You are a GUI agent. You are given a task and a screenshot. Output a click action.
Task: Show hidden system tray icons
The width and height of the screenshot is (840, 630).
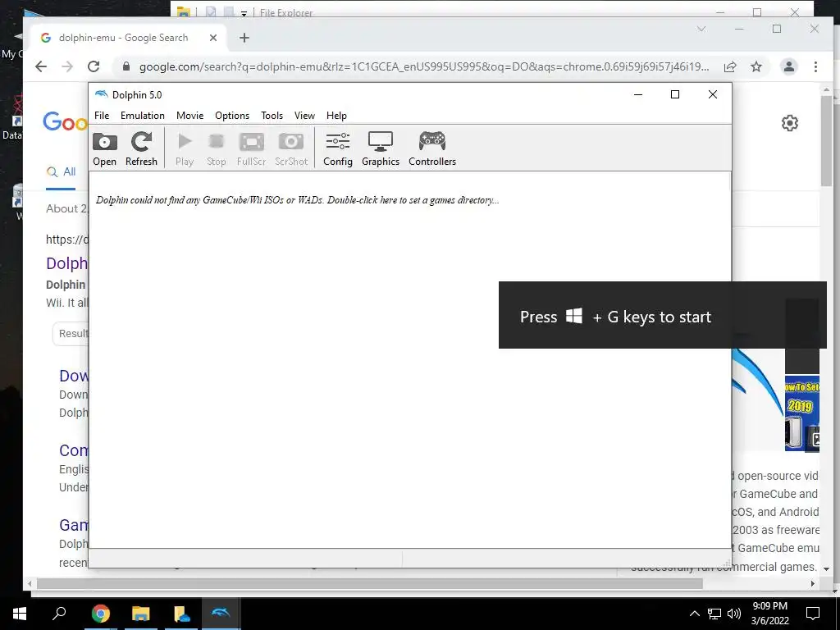(694, 614)
